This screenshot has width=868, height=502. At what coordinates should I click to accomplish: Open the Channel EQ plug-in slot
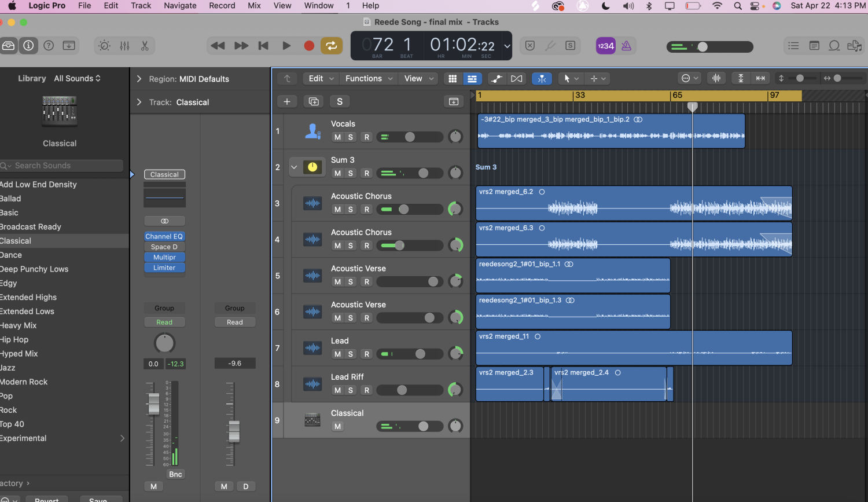(164, 236)
